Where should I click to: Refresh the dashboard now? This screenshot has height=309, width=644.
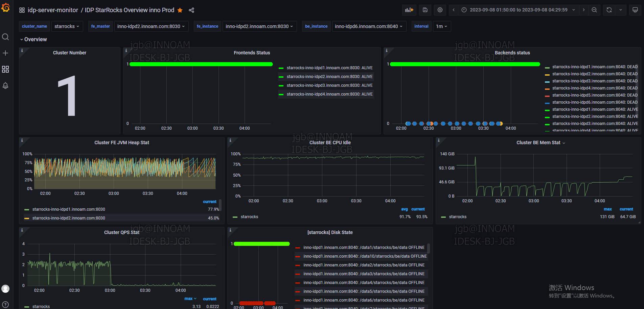click(x=609, y=10)
